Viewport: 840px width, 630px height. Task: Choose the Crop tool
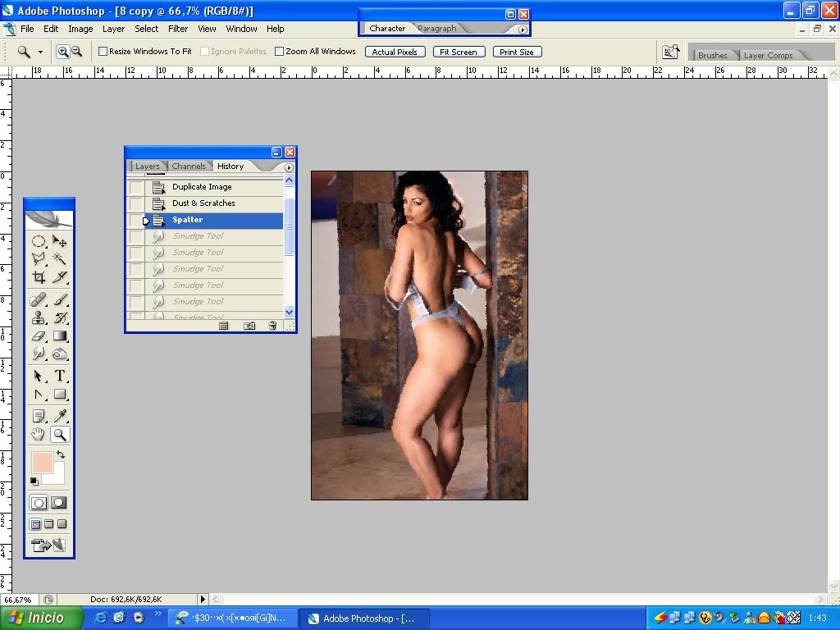click(39, 277)
